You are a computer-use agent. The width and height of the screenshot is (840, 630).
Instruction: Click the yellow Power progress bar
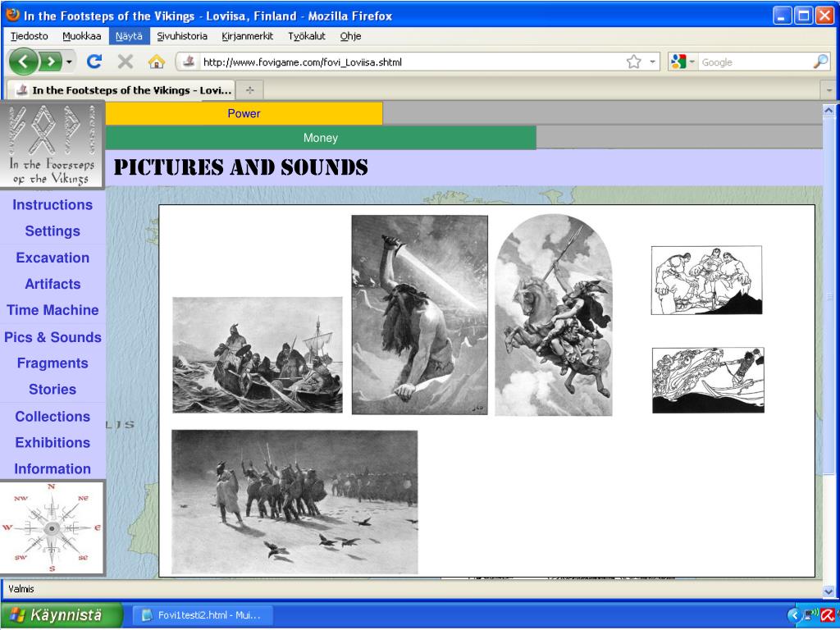[244, 113]
